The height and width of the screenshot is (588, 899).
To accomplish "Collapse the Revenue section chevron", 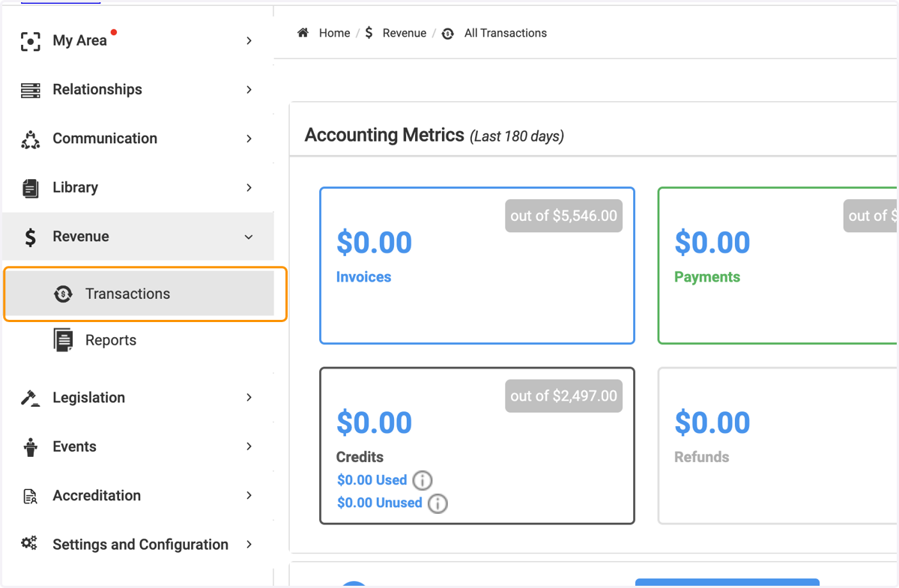I will 249,237.
